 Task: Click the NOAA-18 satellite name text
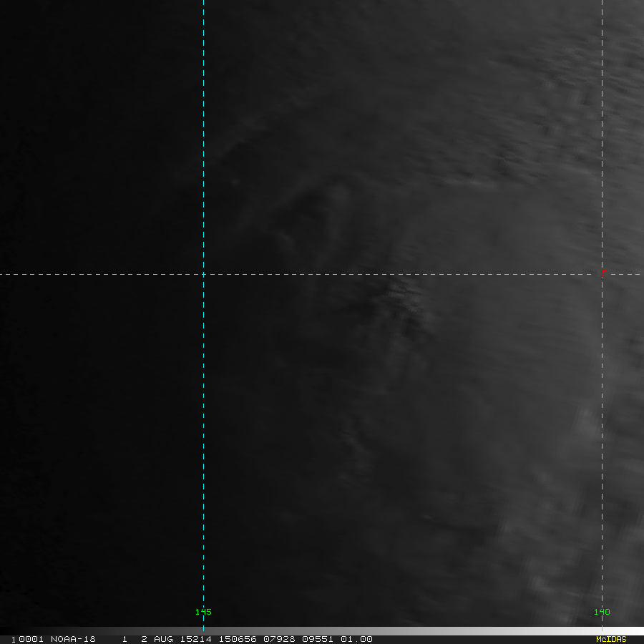point(73,639)
